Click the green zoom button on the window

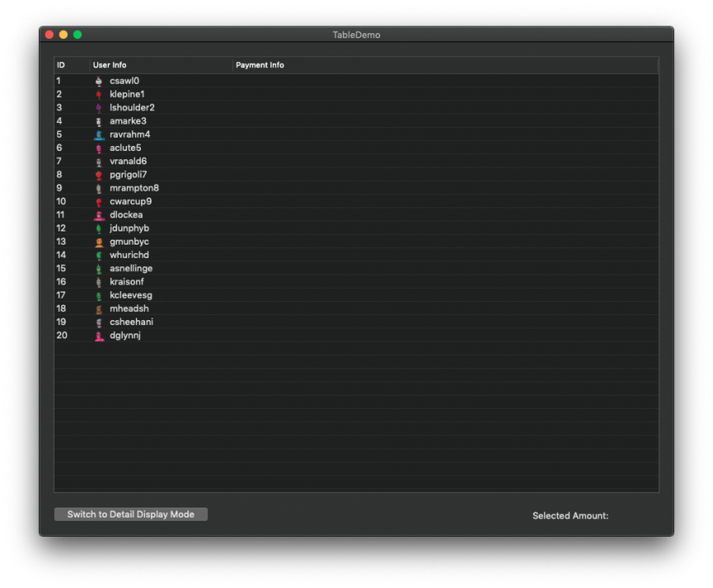(76, 34)
